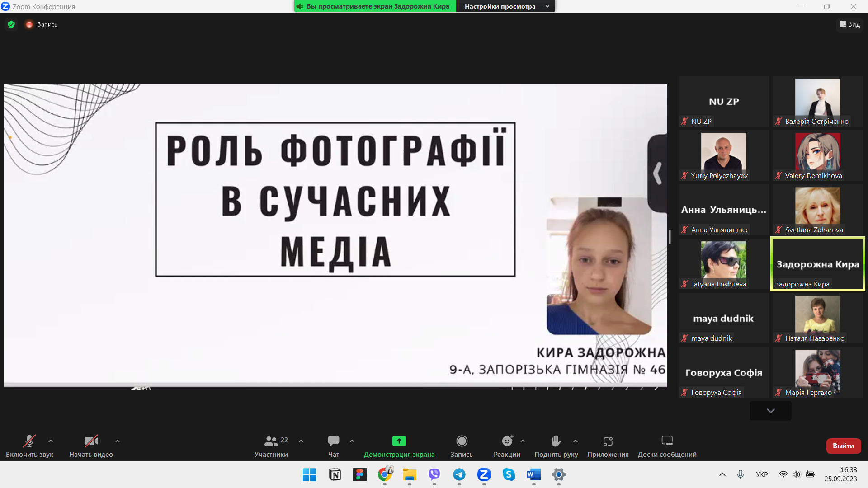The height and width of the screenshot is (488, 868).
Task: Start meeting recording with Запись icon
Action: pos(462,441)
